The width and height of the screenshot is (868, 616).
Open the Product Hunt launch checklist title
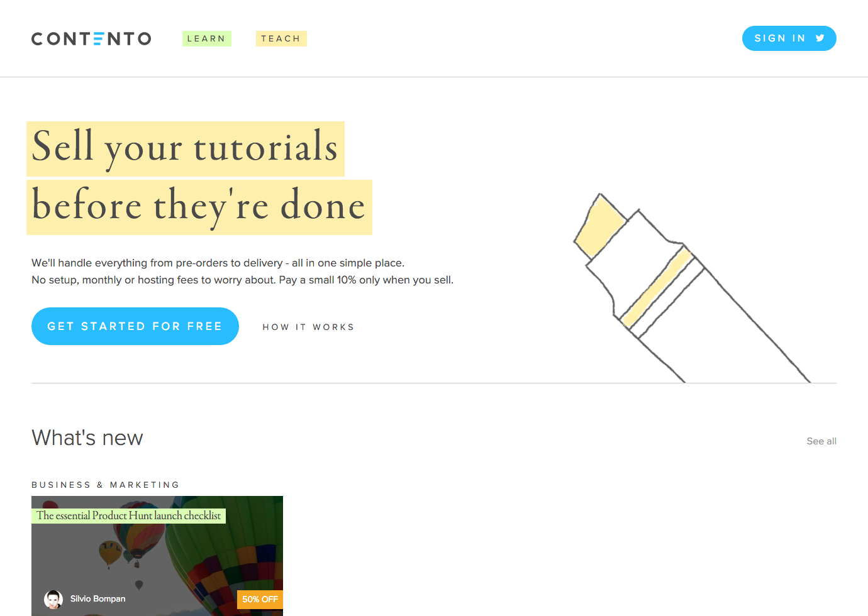tap(128, 515)
